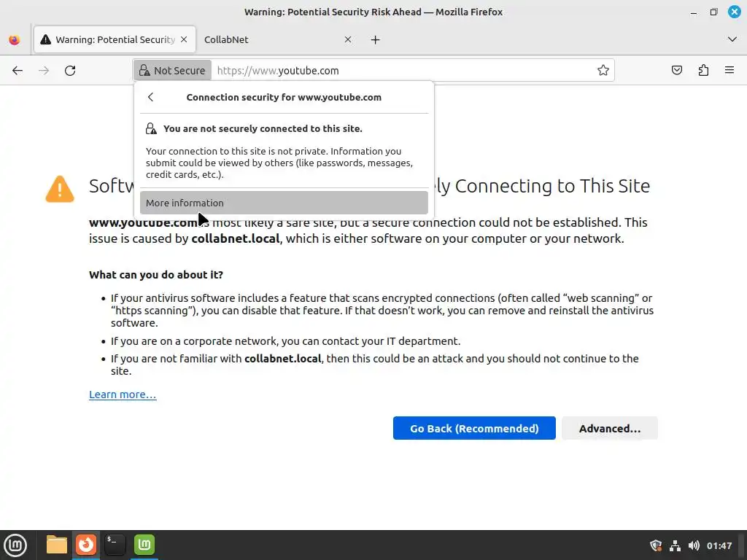Click 'Connection security for www.youtube.com' heading
This screenshot has height=560, width=747.
[x=284, y=97]
